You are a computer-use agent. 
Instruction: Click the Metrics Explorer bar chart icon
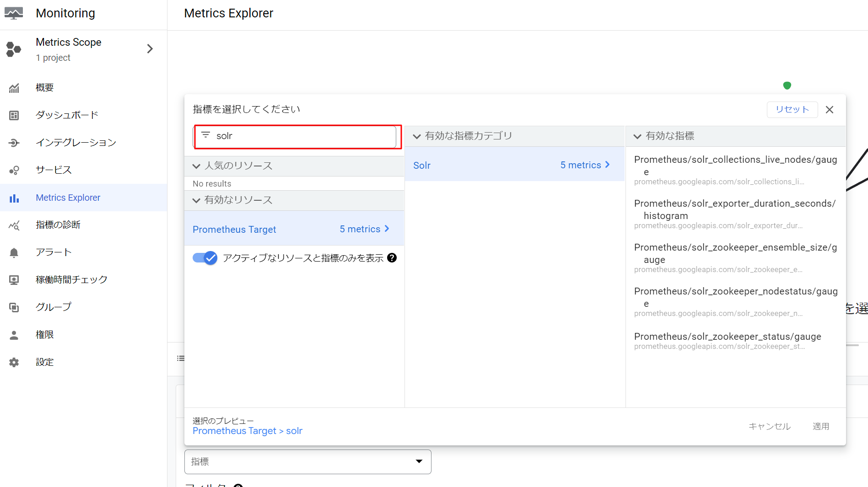point(14,198)
